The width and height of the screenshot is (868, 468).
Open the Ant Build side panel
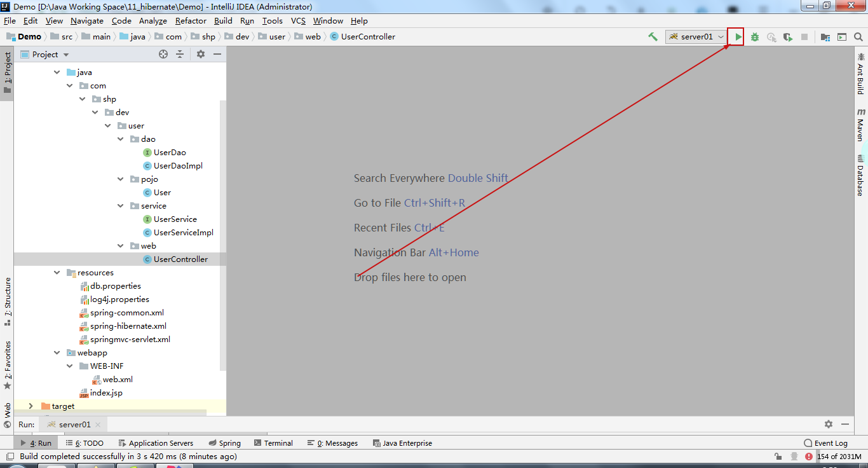point(861,74)
